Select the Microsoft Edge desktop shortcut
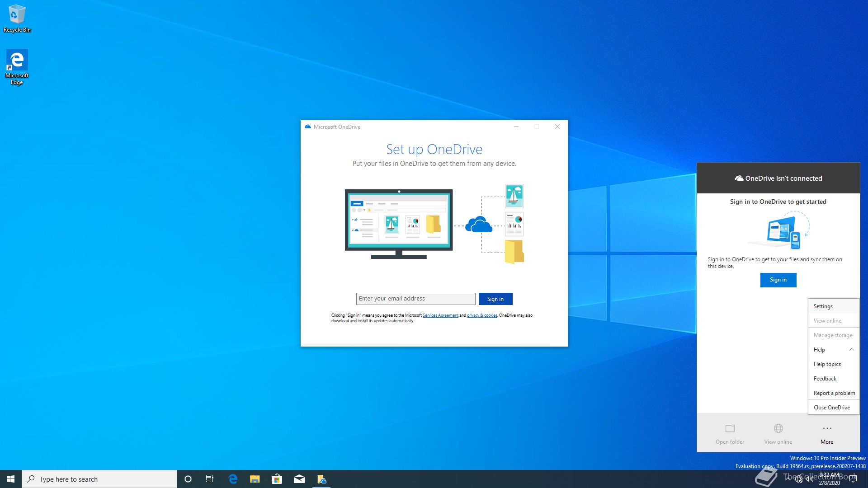This screenshot has width=868, height=488. pyautogui.click(x=17, y=67)
